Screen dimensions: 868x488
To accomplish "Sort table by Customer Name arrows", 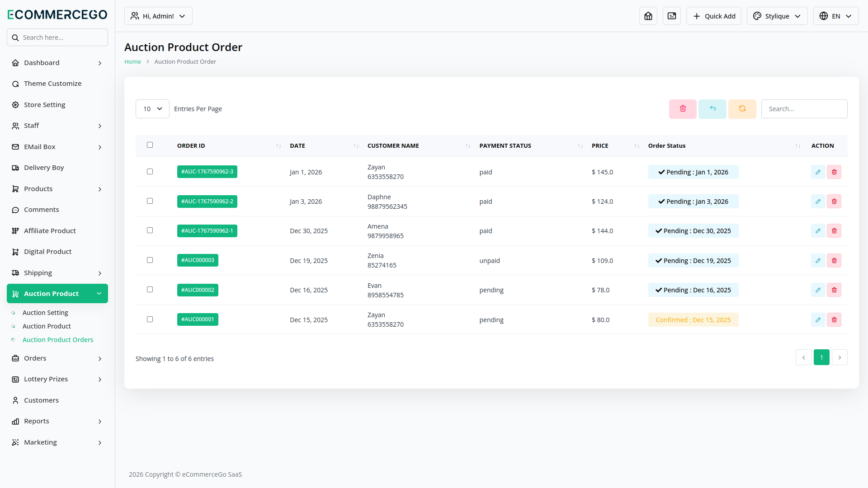I will click(468, 146).
